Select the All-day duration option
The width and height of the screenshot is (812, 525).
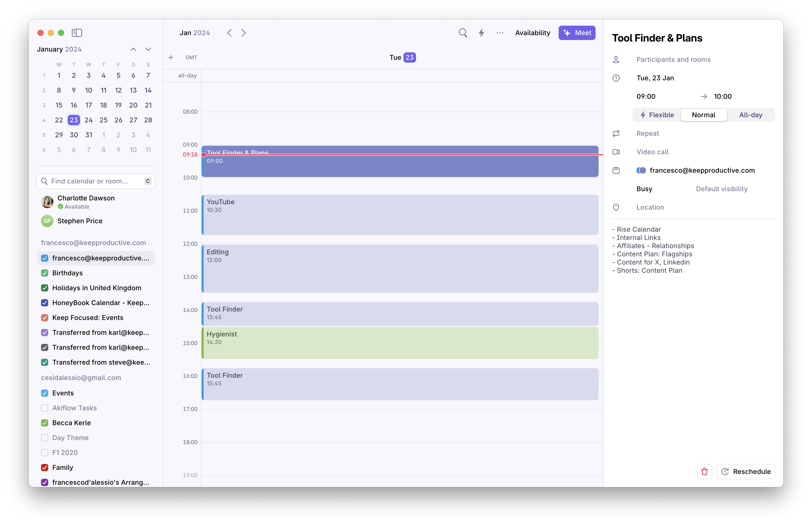[x=751, y=115]
